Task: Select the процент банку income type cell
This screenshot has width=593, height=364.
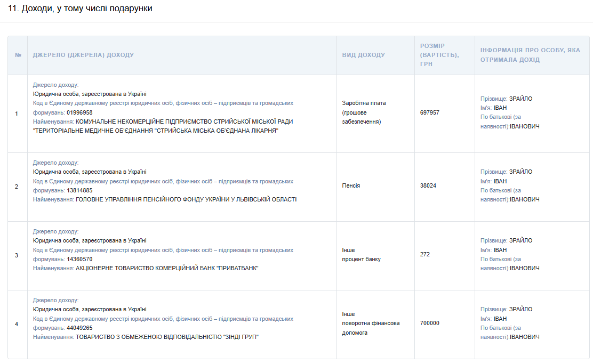Action: (361, 259)
